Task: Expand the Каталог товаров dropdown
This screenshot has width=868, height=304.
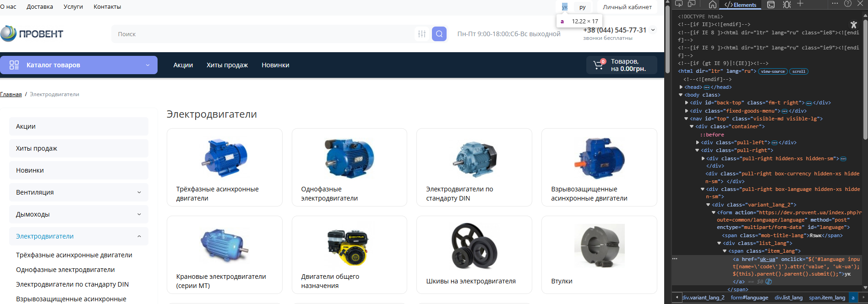Action: (79, 65)
